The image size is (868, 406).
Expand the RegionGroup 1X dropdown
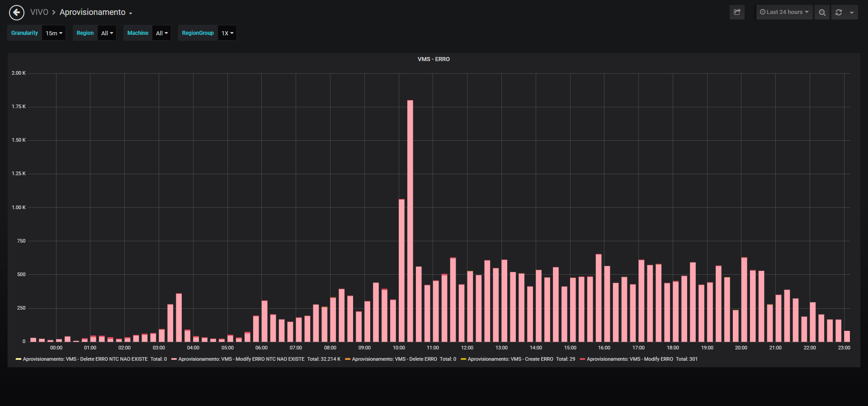coord(227,33)
